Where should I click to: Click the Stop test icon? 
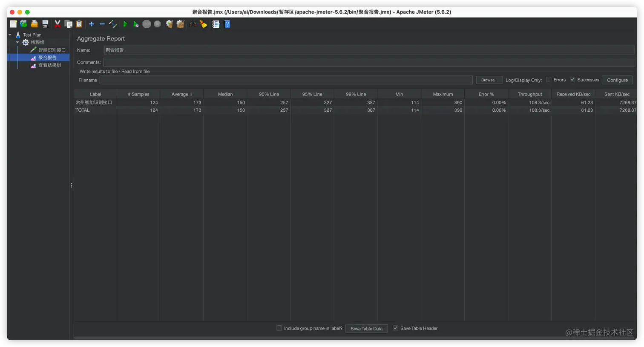pyautogui.click(x=147, y=24)
